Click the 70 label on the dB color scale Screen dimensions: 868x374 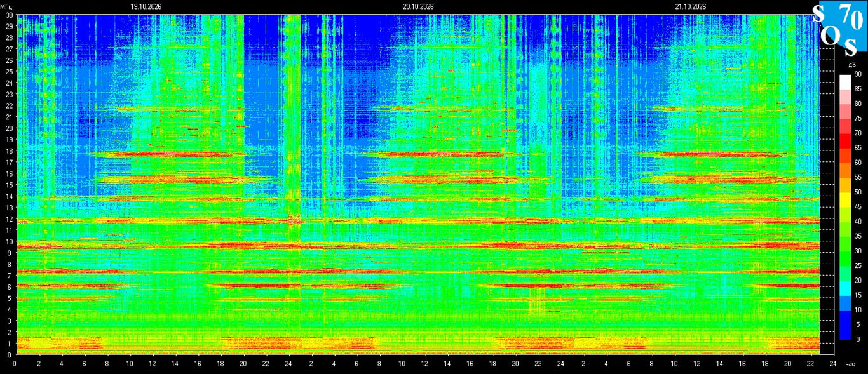point(858,133)
